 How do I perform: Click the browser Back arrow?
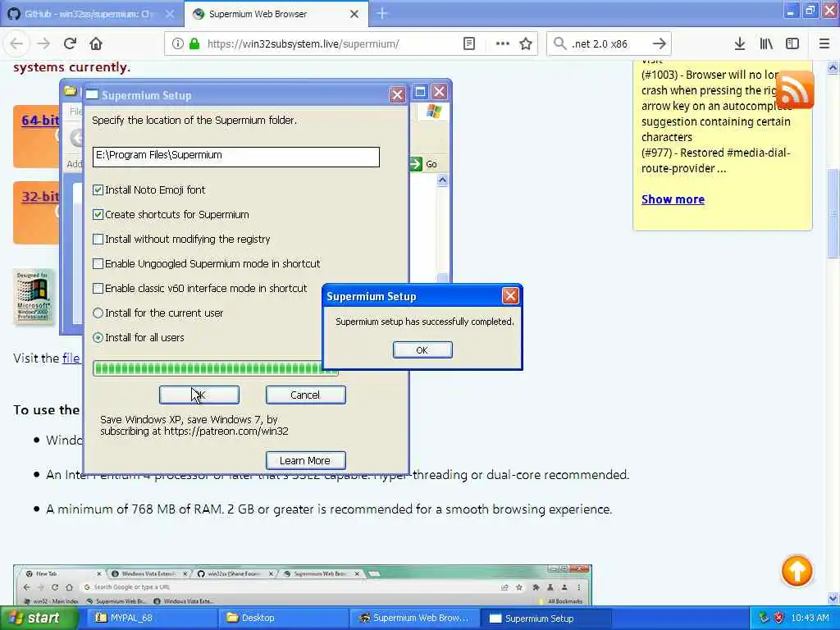16,44
